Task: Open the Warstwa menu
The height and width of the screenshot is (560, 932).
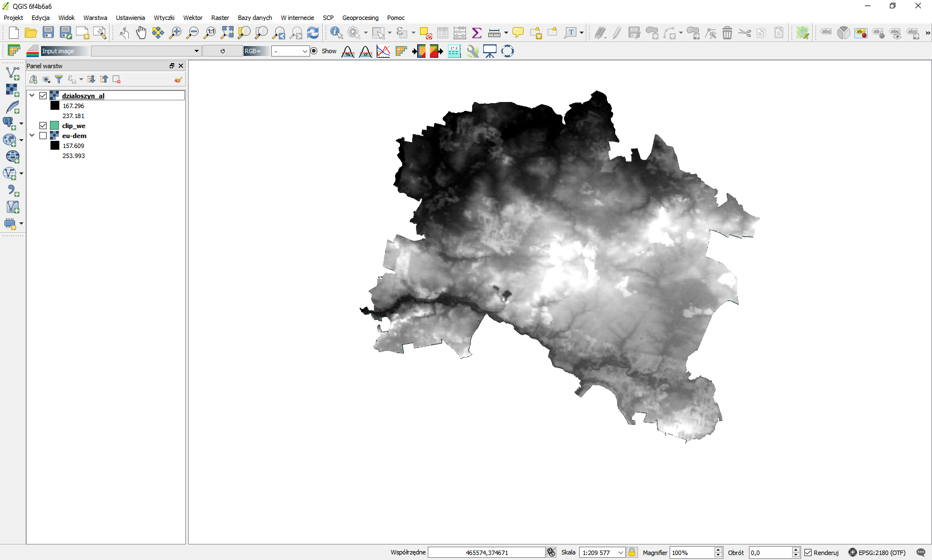Action: pos(95,18)
